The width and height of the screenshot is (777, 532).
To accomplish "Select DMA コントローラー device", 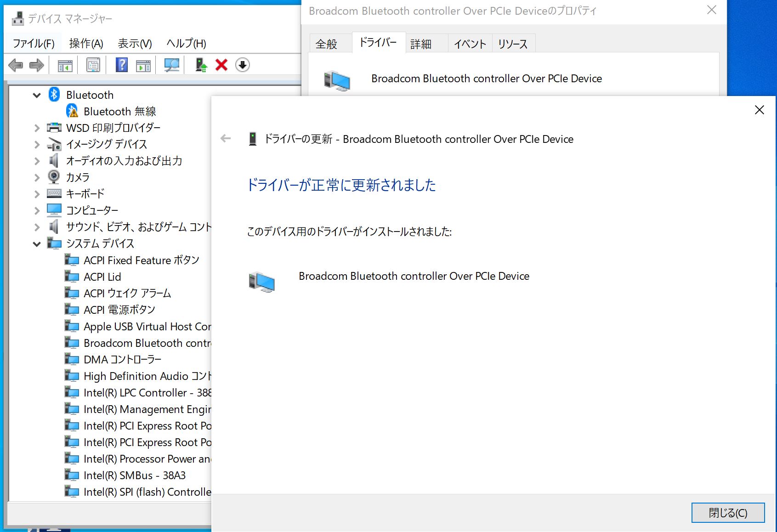I will point(123,359).
